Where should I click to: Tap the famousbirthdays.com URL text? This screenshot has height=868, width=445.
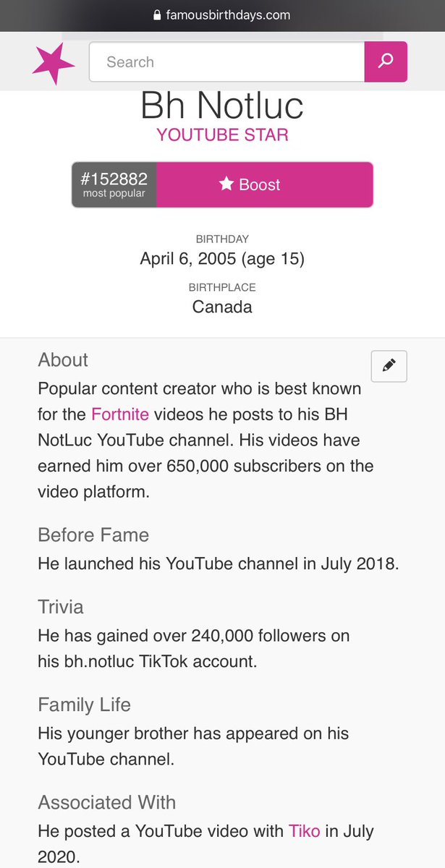point(231,14)
